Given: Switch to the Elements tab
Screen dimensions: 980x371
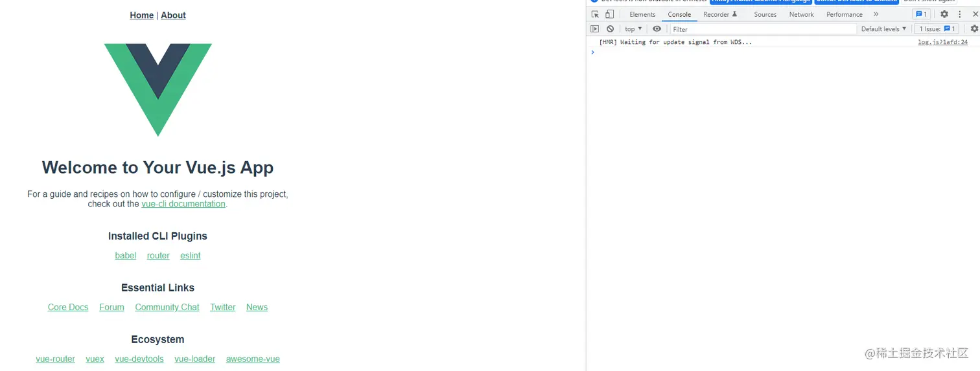Looking at the screenshot, I should (642, 14).
